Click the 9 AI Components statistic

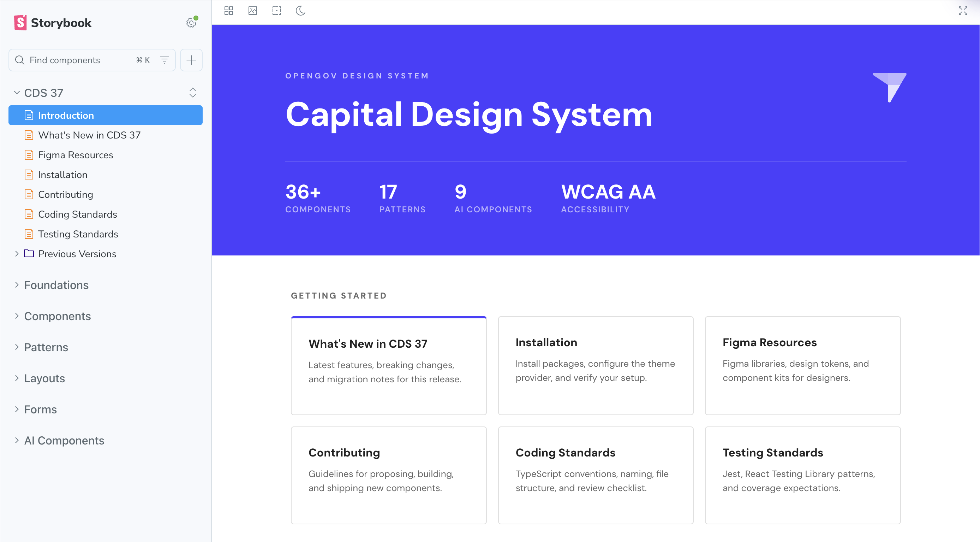pyautogui.click(x=493, y=198)
